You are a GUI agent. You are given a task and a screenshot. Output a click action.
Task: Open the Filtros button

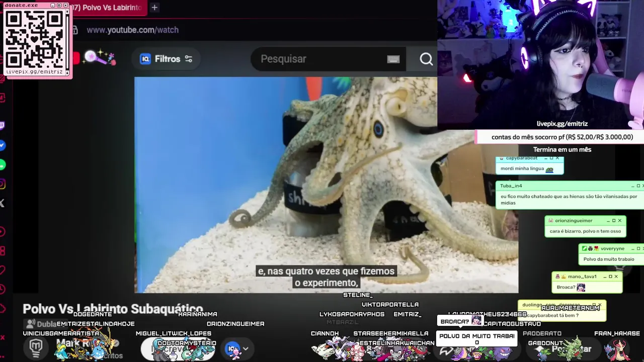[166, 59]
